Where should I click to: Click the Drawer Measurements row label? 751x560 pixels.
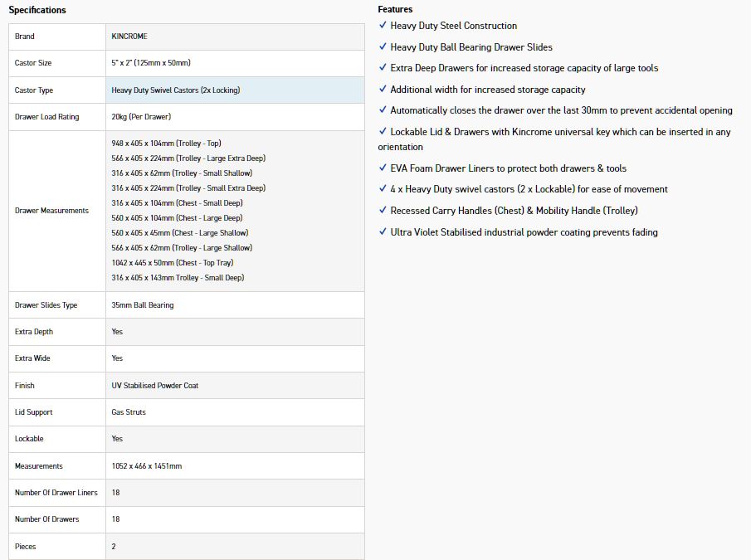pyautogui.click(x=51, y=211)
